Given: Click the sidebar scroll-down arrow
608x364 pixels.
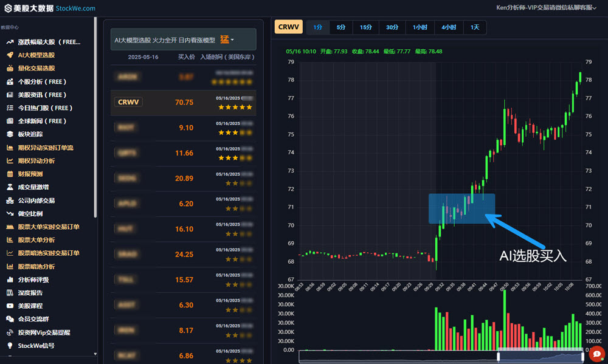Looking at the screenshot, I should pyautogui.click(x=95, y=354).
